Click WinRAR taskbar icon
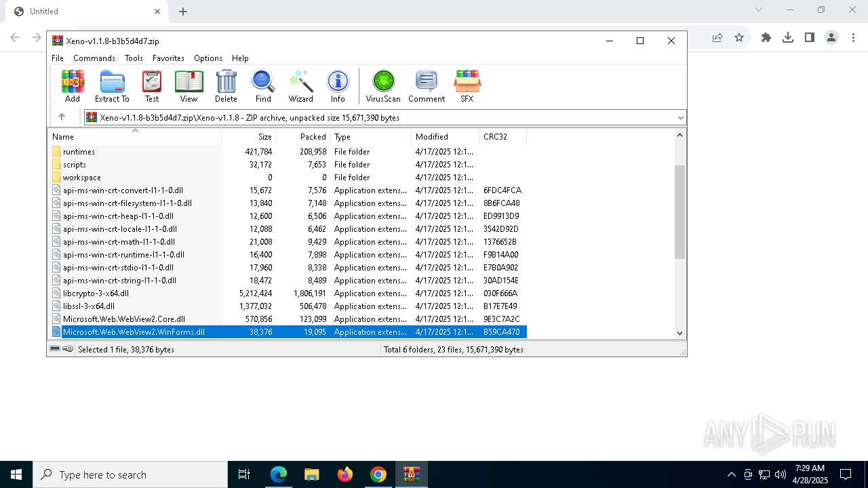The width and height of the screenshot is (868, 488). point(412,474)
